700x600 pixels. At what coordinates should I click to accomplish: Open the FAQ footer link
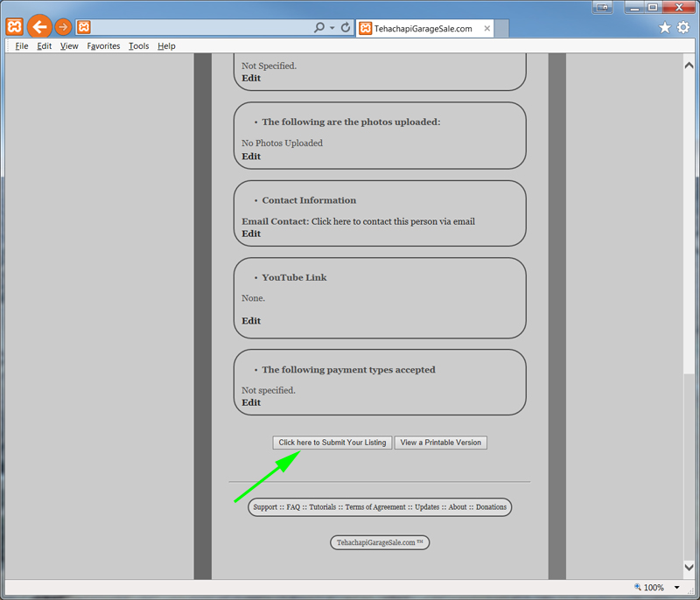(293, 507)
